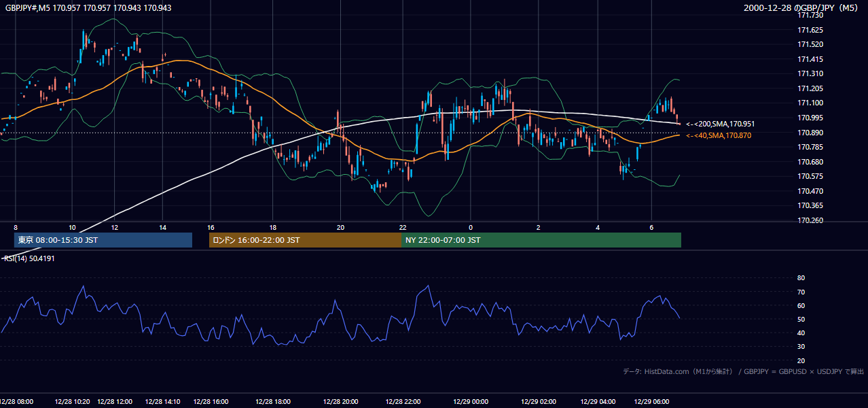This screenshot has height=408, width=868.
Task: Click the 171.205 price axis value
Action: pos(810,88)
